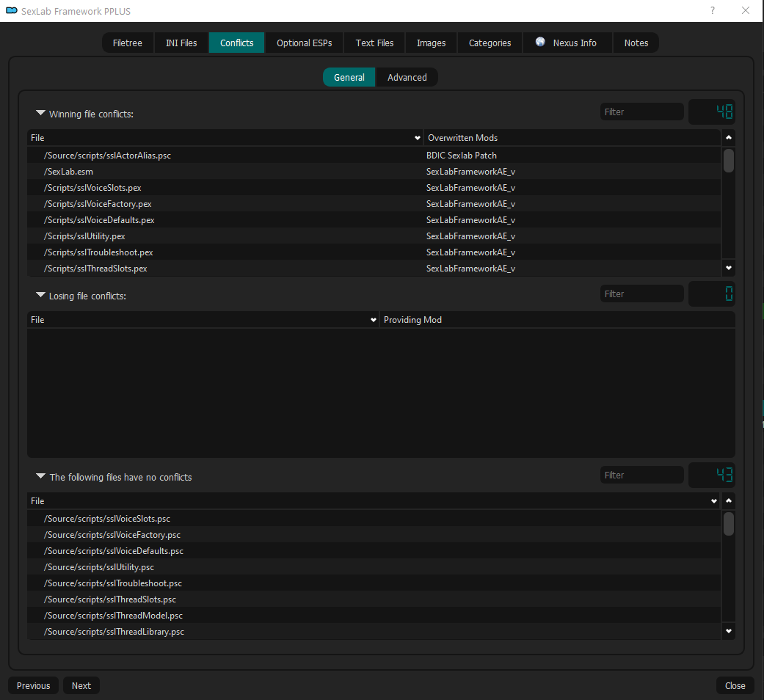Image resolution: width=764 pixels, height=700 pixels.
Task: Select /Source/scripts/sslUtility.psc row
Action: [x=374, y=567]
